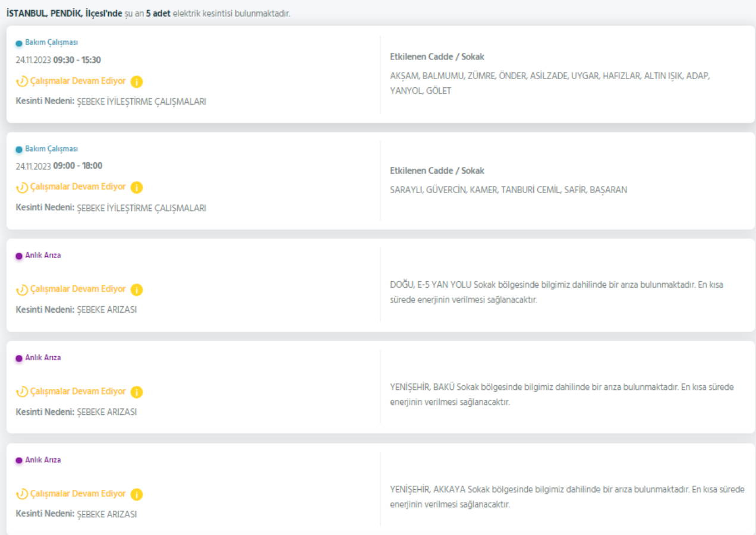Click the İSTANBUL, PENDİK outage summary header
756x535 pixels.
149,13
